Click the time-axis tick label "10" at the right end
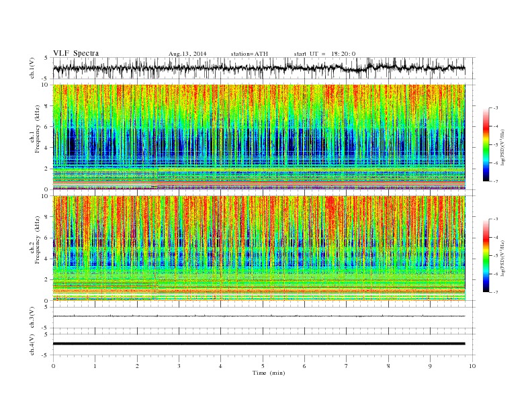This screenshot has width=532, height=411. pos(472,366)
